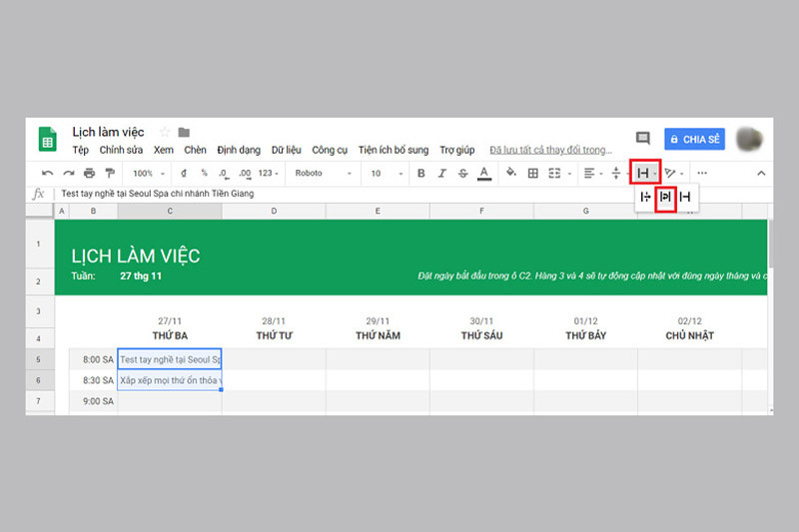This screenshot has height=532, width=799.
Task: Open the comments history icon
Action: click(x=643, y=138)
